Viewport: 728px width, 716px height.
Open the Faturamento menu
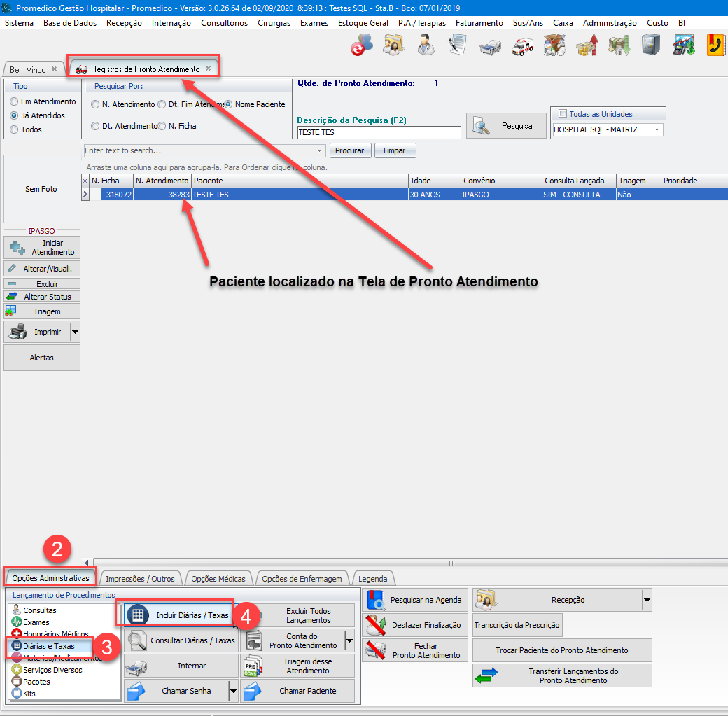479,23
